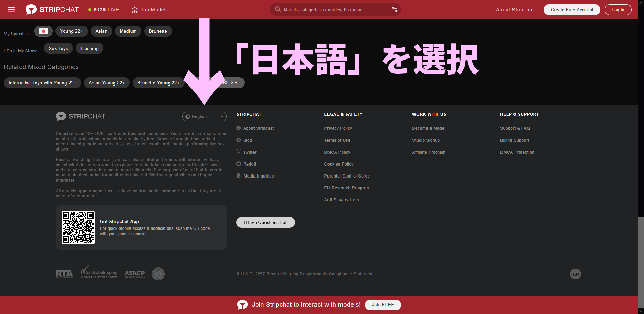Click the 18+ circle badge

coord(575,274)
